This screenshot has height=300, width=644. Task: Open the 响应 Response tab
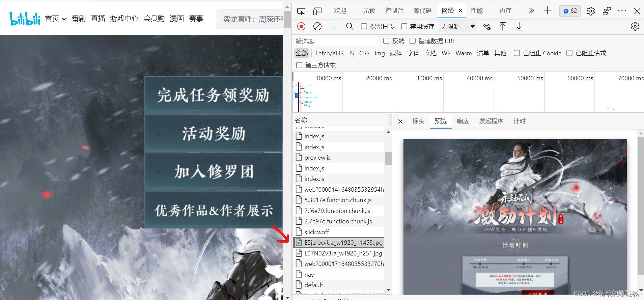click(463, 121)
